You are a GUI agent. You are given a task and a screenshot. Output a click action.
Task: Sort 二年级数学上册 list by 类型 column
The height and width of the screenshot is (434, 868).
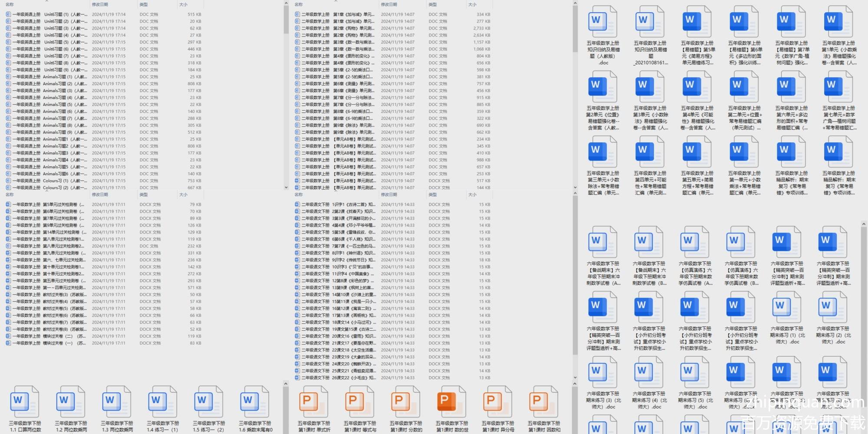pyautogui.click(x=433, y=4)
